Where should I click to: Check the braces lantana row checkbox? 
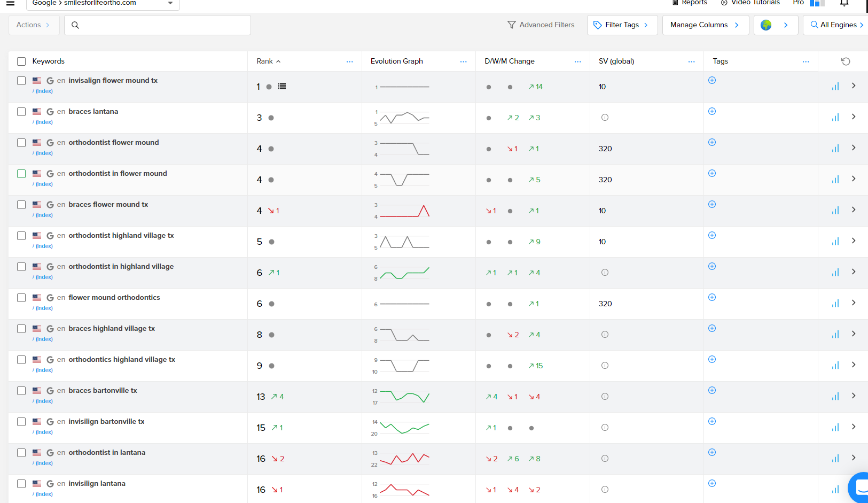[x=21, y=112]
